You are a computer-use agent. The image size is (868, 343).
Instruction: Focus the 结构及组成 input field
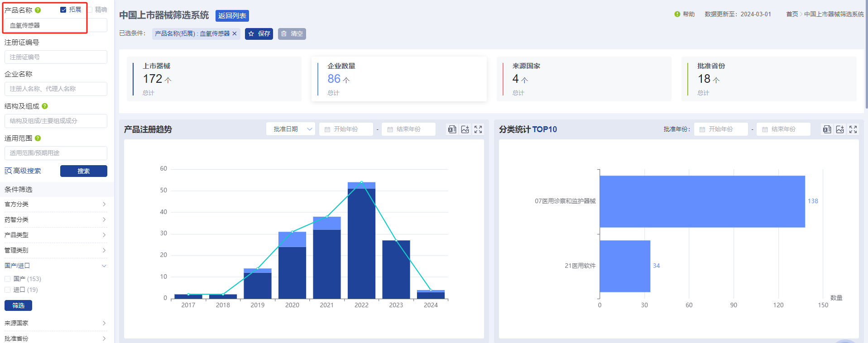[56, 121]
